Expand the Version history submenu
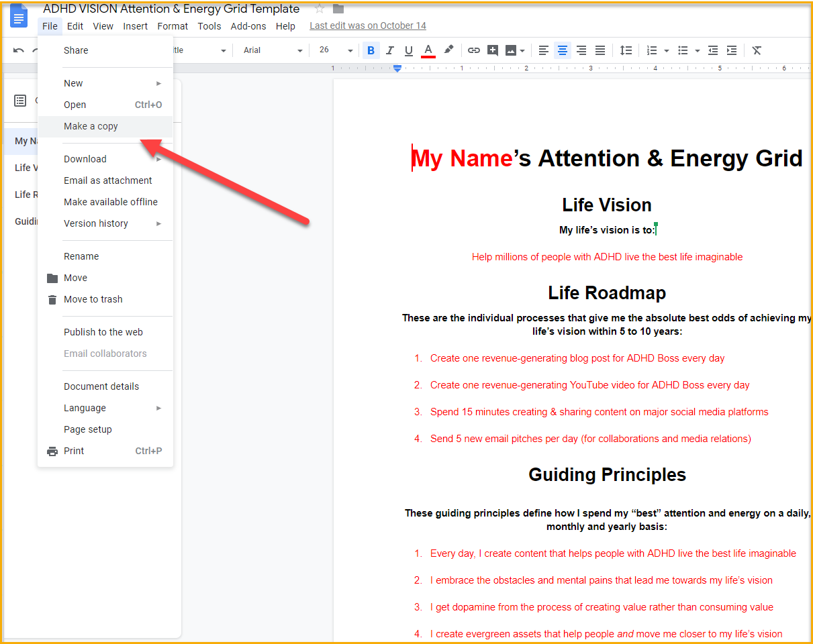This screenshot has height=644, width=813. point(96,223)
